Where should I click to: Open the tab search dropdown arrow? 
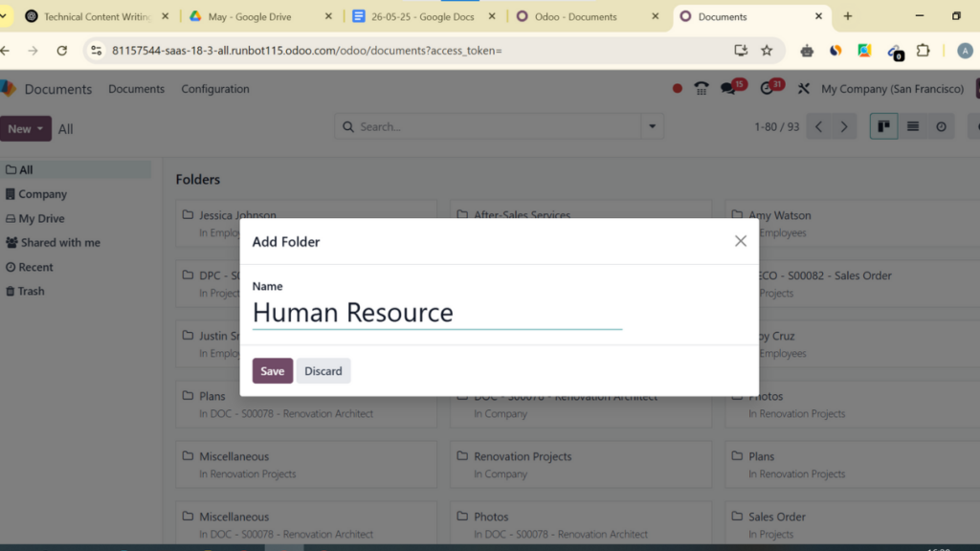point(4,16)
